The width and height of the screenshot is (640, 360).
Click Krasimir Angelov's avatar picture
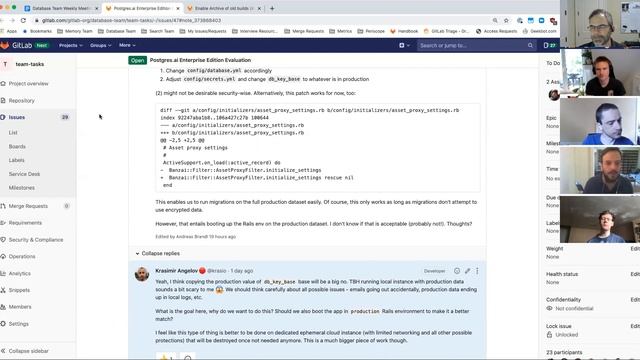(x=142, y=274)
